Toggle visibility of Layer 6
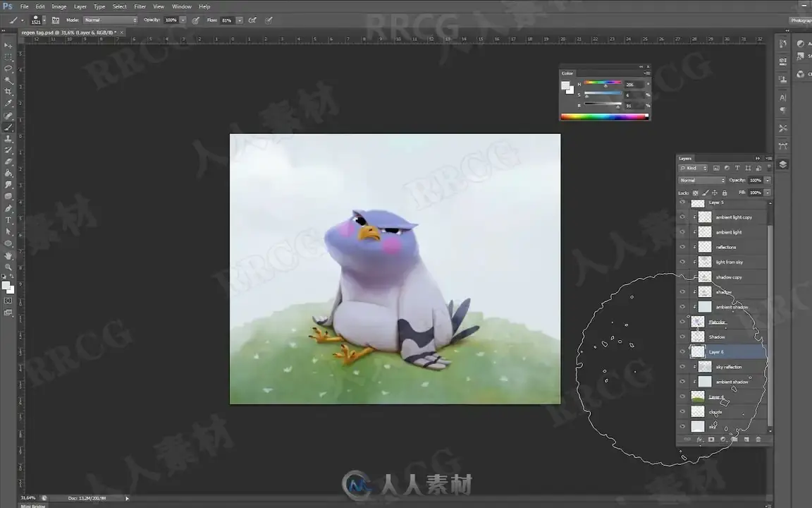The height and width of the screenshot is (508, 812). click(x=682, y=352)
